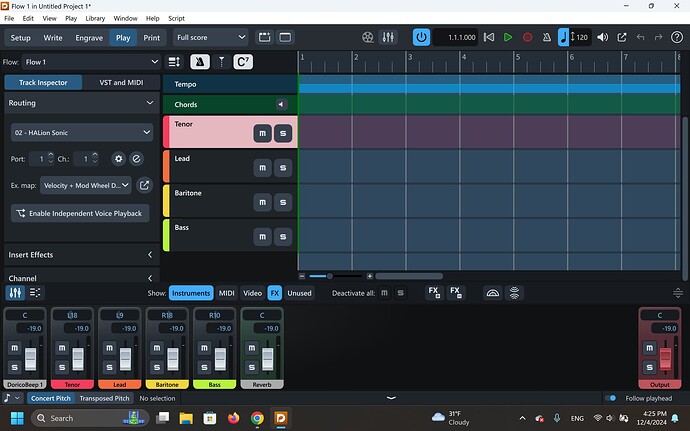Open note input dropdown in status bar
This screenshot has width=690, height=431.
click(12, 398)
